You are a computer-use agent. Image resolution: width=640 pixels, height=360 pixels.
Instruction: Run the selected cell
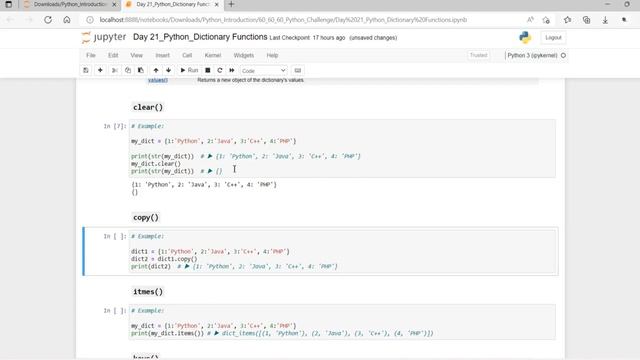[x=189, y=70]
